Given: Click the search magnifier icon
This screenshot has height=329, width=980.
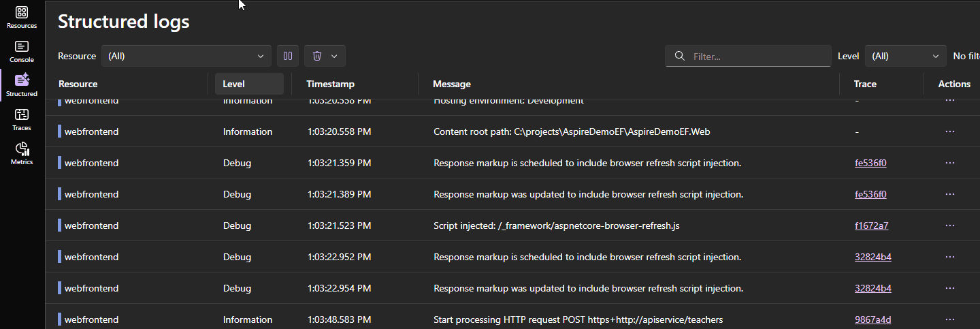Looking at the screenshot, I should (679, 56).
